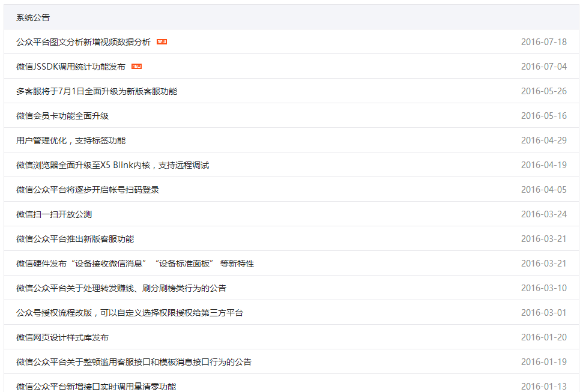This screenshot has height=392, width=580.
Task: Click date 2016-03-24
Action: pos(544,214)
